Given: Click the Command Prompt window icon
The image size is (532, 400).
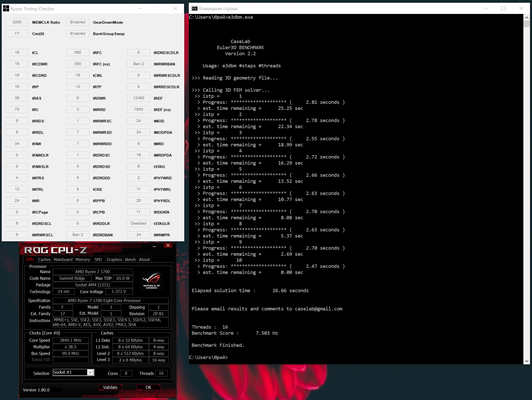Looking at the screenshot, I should [194, 9].
